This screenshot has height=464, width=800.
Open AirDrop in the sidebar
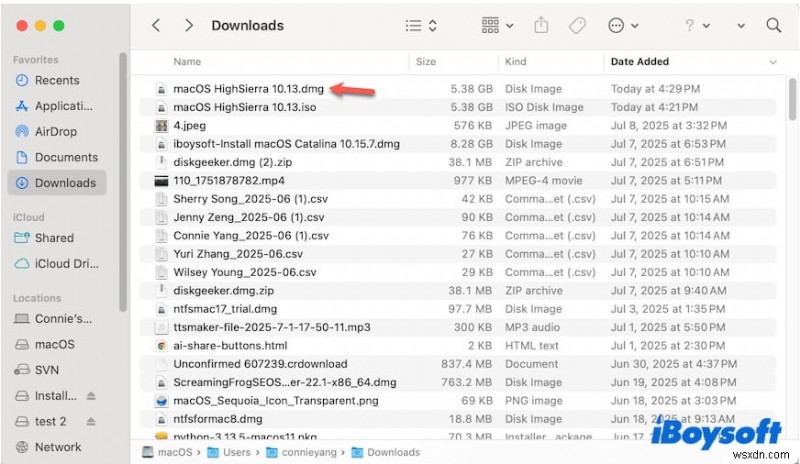pyautogui.click(x=57, y=131)
